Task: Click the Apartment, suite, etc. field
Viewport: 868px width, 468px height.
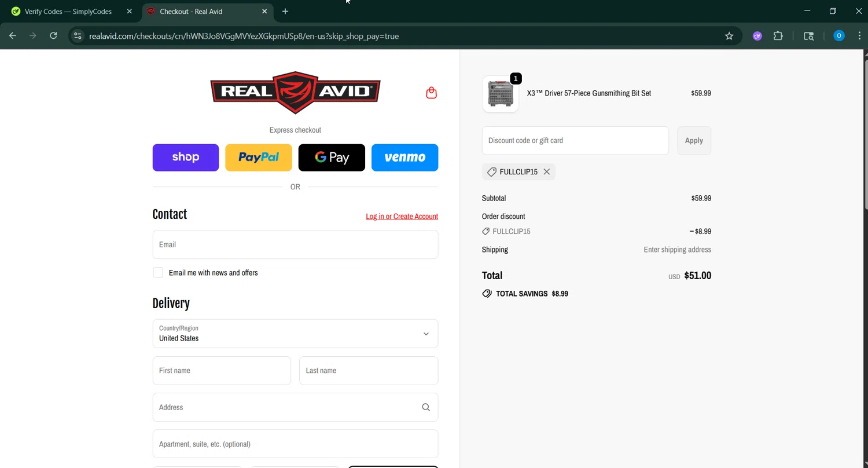Action: coord(295,444)
